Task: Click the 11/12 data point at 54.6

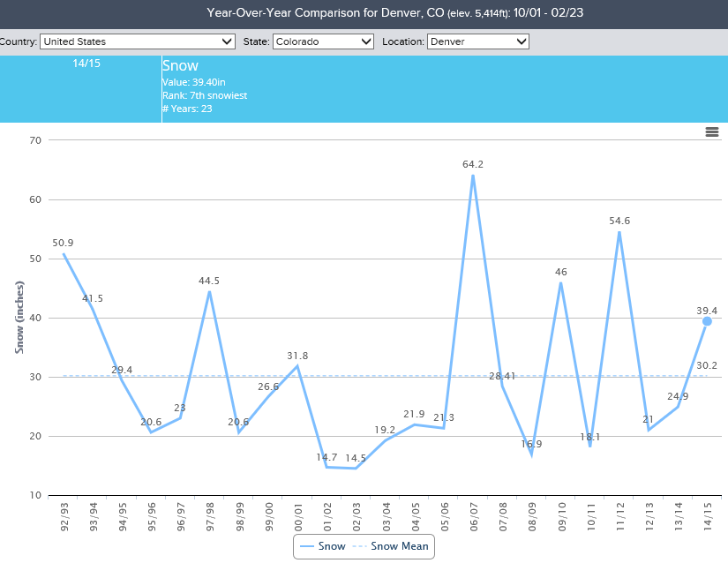Action: coord(619,232)
